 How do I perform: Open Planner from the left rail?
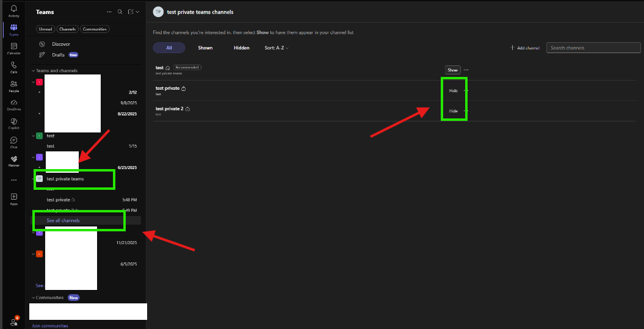(13, 161)
